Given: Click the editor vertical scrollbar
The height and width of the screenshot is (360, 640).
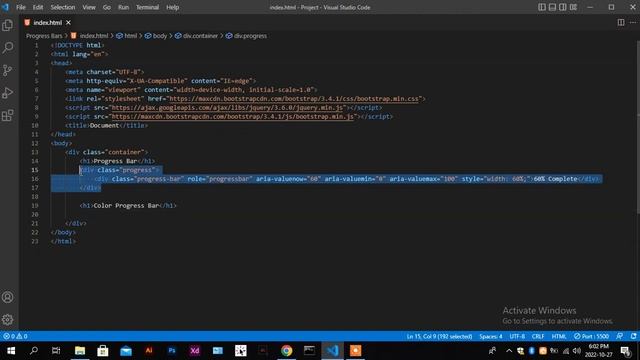Looking at the screenshot, I should [x=638, y=127].
